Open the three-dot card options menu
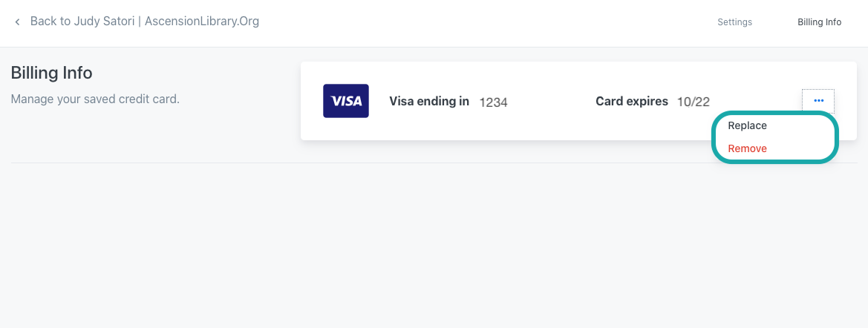The height and width of the screenshot is (328, 868). [818, 100]
